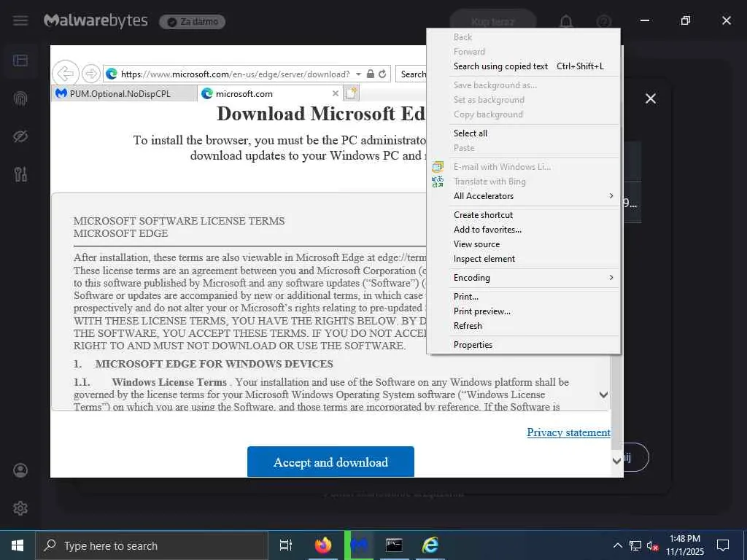Open a new blank browser tab
This screenshot has width=747, height=560.
tap(352, 93)
